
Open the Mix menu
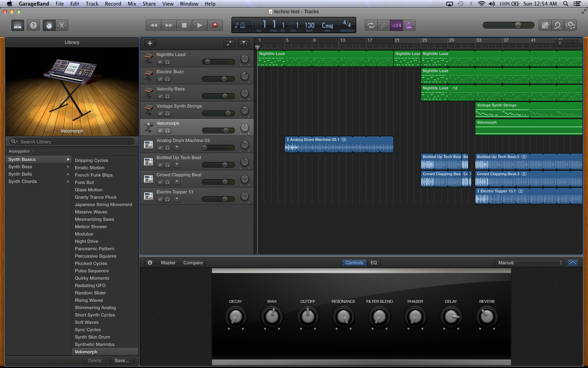click(x=132, y=4)
